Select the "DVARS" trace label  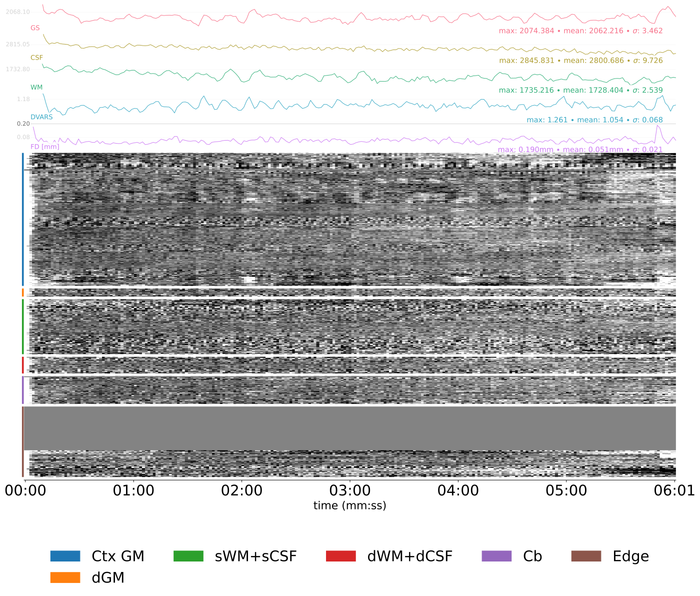(x=41, y=117)
